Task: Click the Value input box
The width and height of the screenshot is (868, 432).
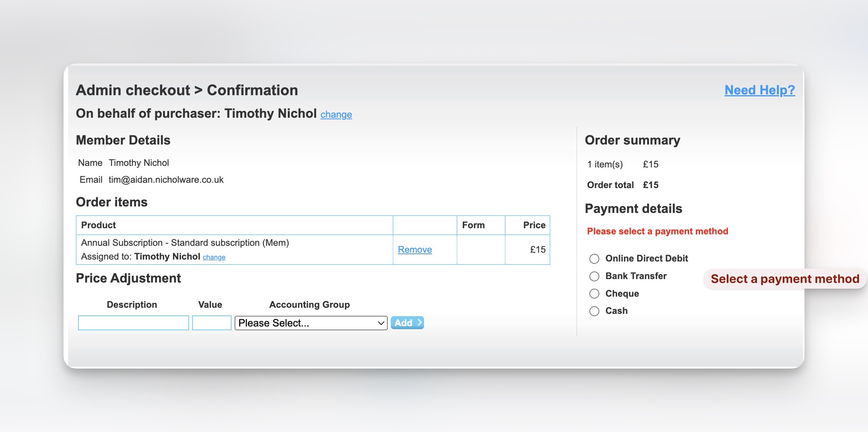Action: click(x=211, y=323)
